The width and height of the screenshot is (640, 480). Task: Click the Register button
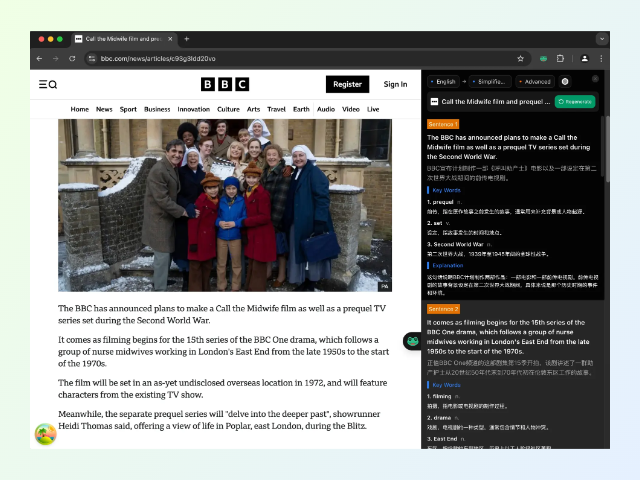tap(347, 84)
